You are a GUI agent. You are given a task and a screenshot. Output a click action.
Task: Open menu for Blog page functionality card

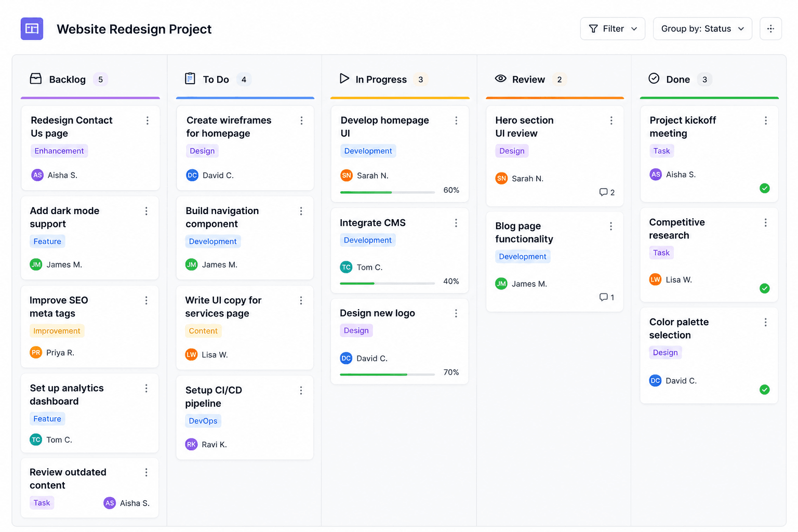pyautogui.click(x=611, y=227)
